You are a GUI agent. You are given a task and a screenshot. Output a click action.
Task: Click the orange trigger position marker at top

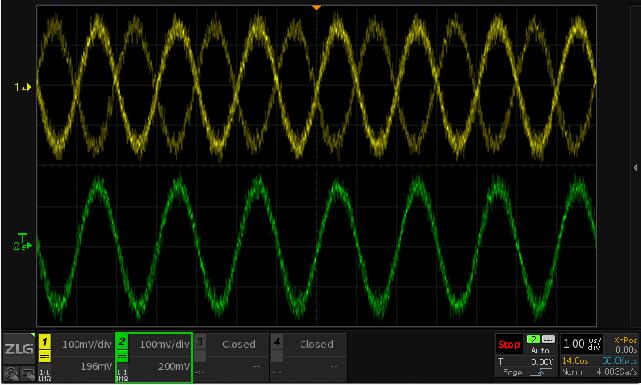point(316,7)
